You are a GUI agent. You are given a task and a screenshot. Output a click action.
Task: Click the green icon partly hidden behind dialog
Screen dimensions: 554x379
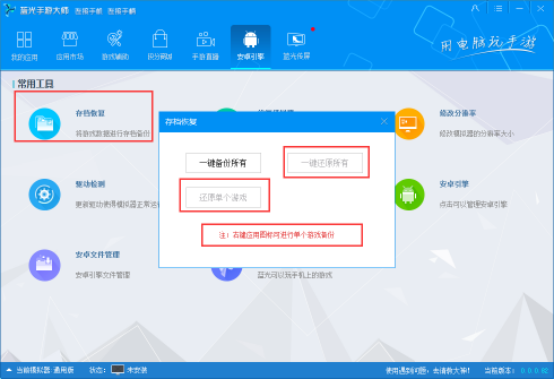click(x=226, y=110)
